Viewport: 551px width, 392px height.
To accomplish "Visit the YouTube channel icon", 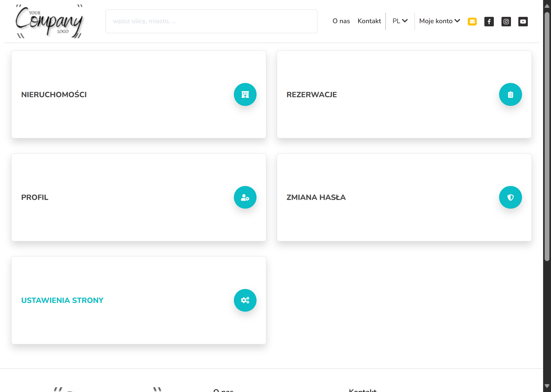I will tap(523, 22).
